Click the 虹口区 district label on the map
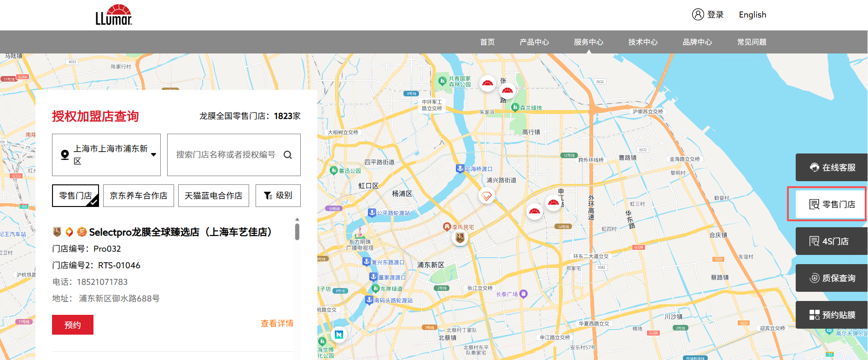This screenshot has width=868, height=360. tap(368, 186)
